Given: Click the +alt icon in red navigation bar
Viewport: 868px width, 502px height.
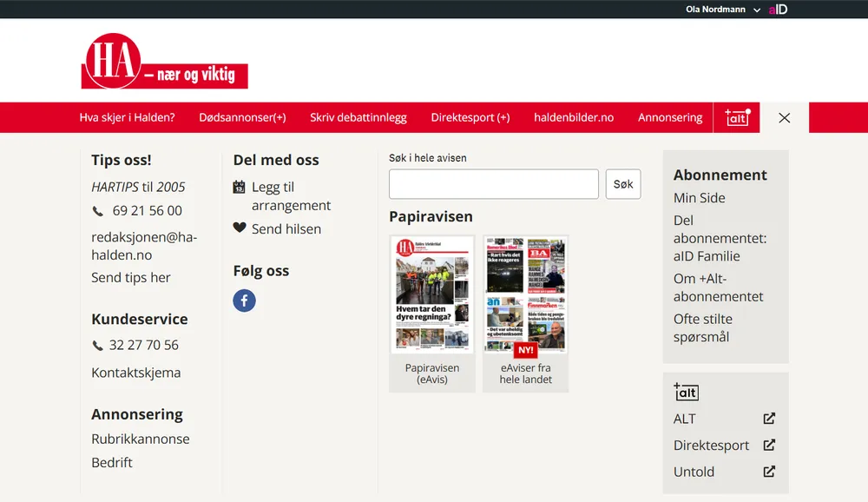Looking at the screenshot, I should [737, 117].
